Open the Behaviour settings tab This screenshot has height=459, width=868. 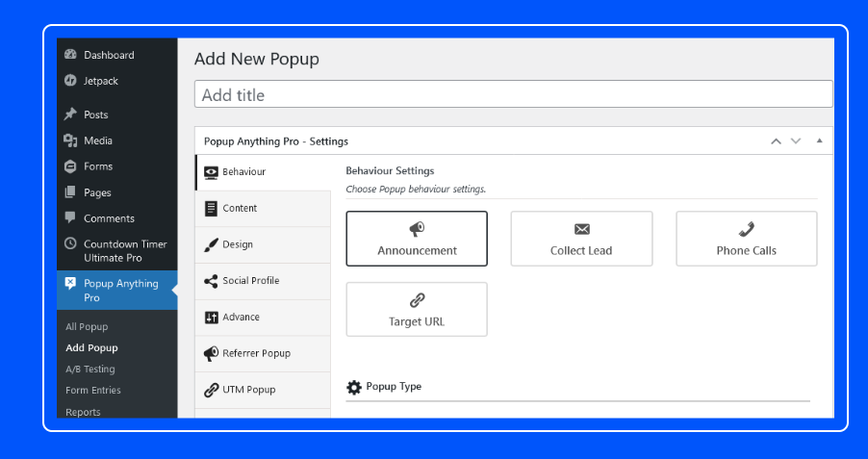(x=263, y=172)
